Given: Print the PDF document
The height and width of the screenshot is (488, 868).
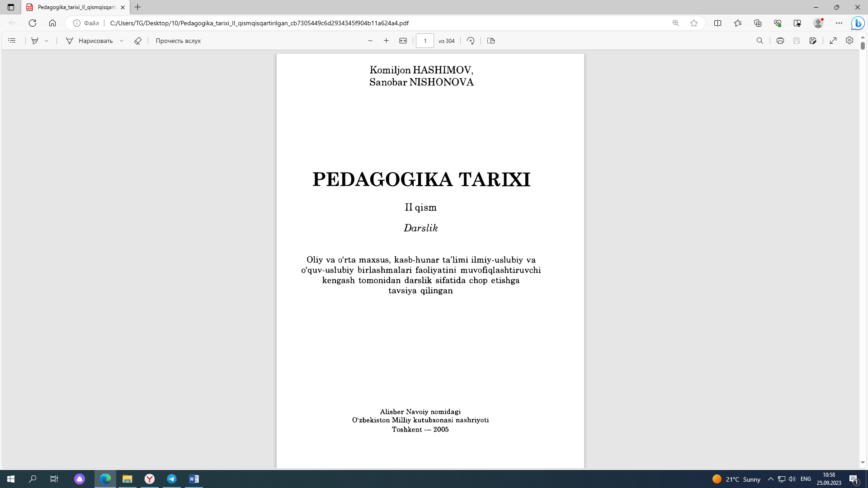Looking at the screenshot, I should (x=780, y=41).
